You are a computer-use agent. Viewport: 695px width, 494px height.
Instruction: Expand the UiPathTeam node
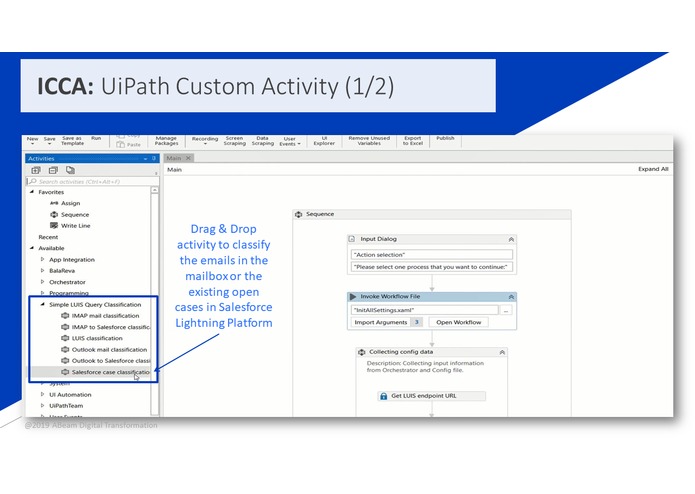pos(43,405)
